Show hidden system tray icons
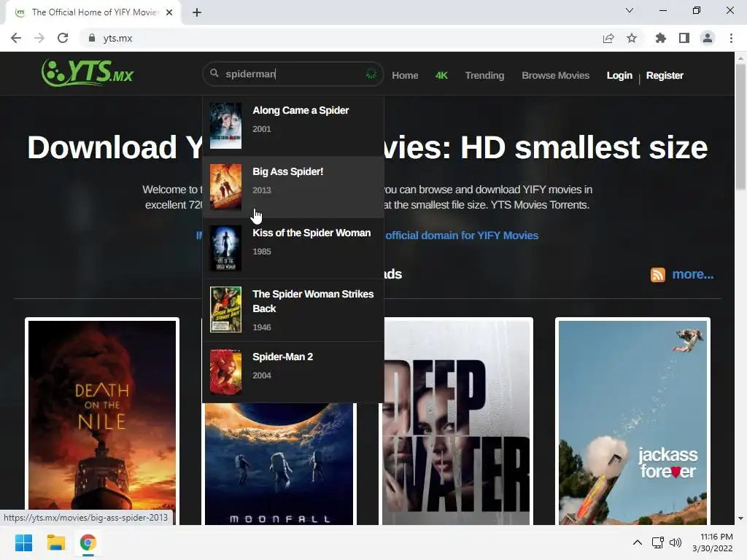Viewport: 747px width, 560px height. (637, 542)
